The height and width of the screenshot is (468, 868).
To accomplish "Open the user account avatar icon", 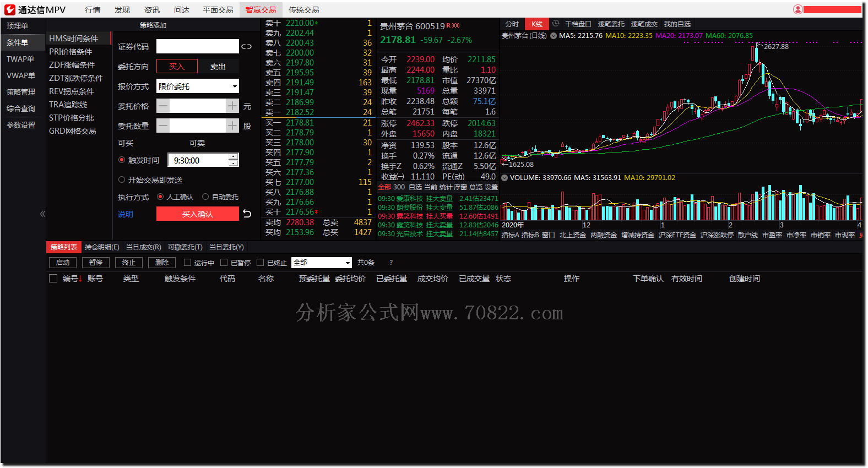I will coord(798,9).
